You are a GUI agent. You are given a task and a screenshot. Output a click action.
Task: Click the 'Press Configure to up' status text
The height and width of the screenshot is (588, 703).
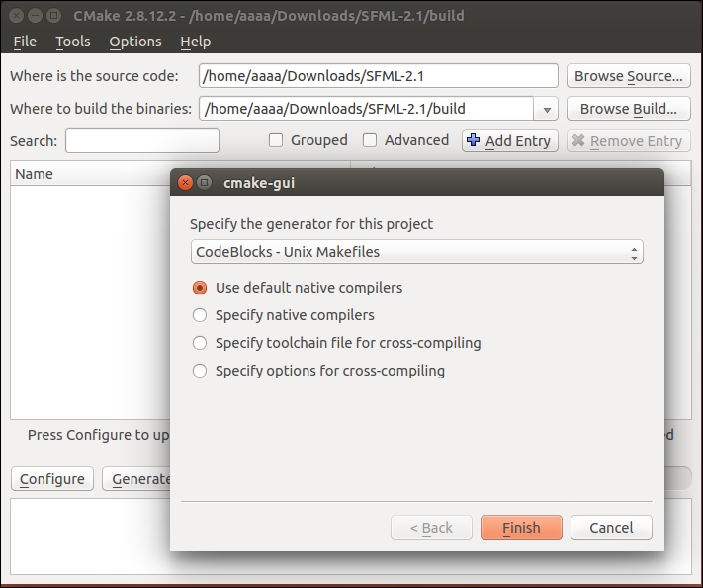[99, 435]
